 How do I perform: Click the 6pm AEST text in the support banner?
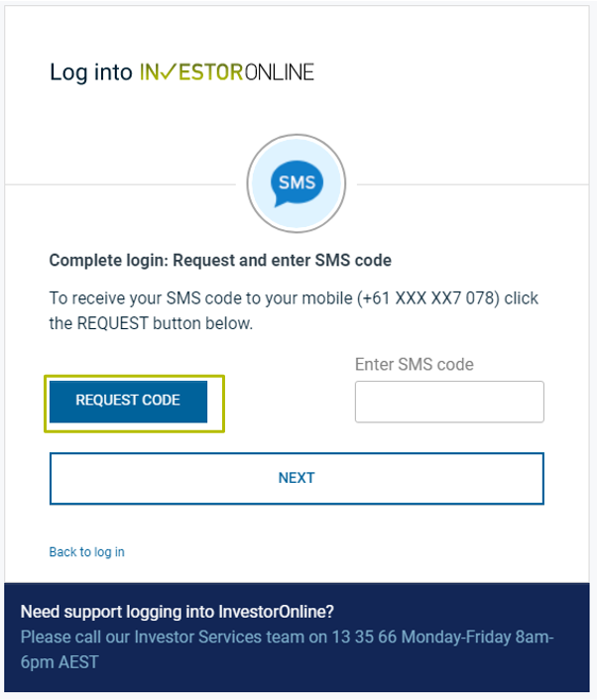click(60, 662)
